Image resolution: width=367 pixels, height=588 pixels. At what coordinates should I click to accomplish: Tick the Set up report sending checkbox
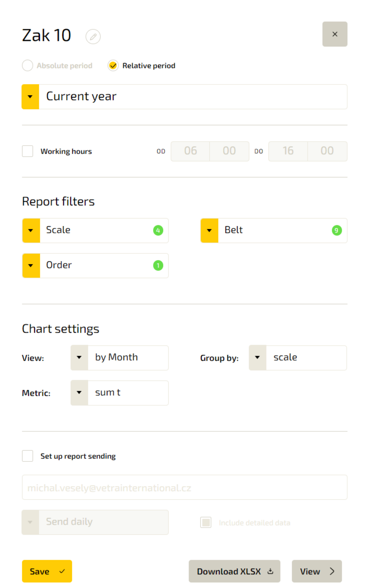tap(28, 456)
